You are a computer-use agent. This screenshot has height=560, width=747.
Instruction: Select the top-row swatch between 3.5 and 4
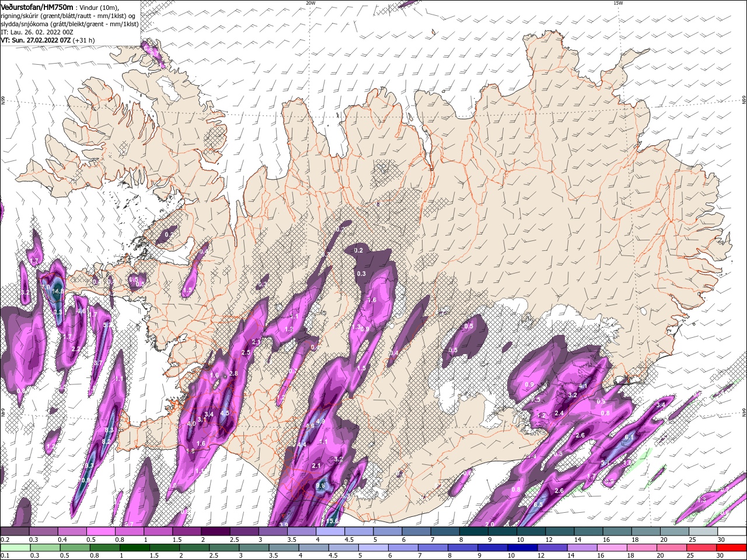point(301,531)
